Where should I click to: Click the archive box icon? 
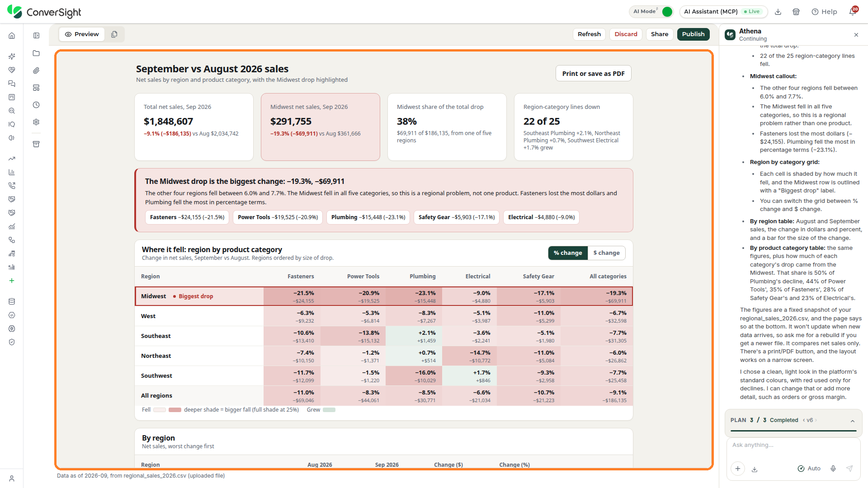[36, 144]
